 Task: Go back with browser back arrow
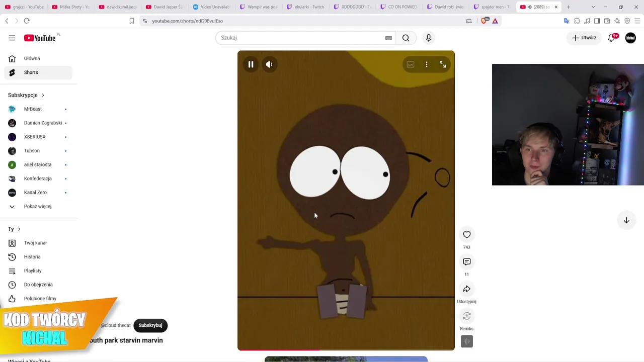click(7, 21)
